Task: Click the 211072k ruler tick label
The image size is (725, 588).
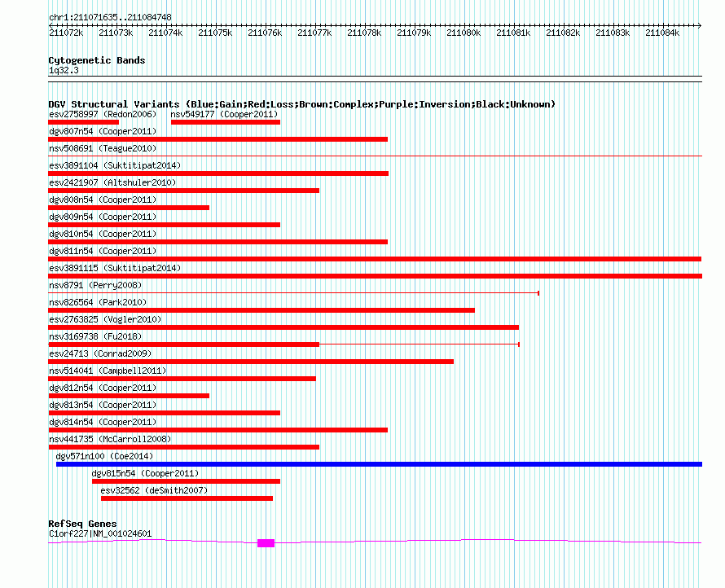Action: click(x=66, y=33)
